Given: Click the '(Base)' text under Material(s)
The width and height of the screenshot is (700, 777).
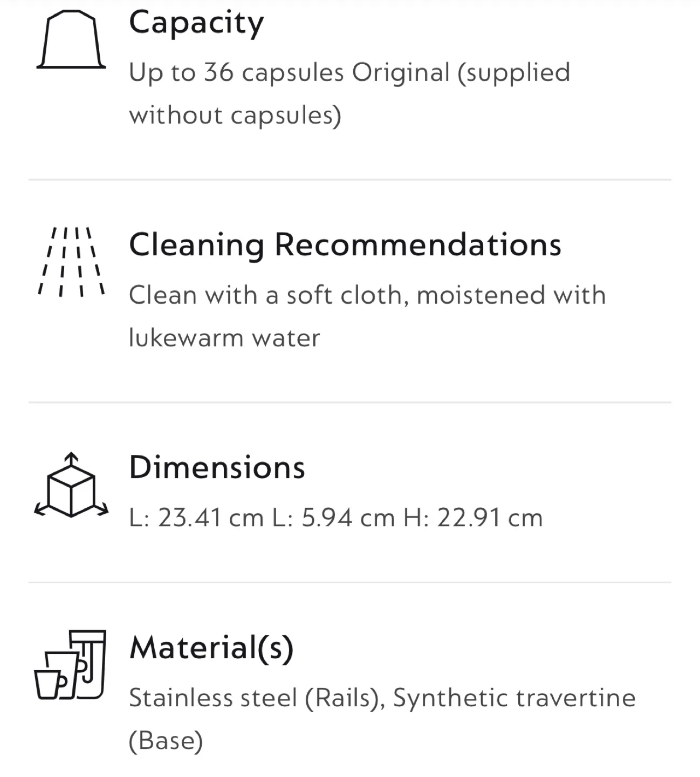Looking at the screenshot, I should 166,740.
